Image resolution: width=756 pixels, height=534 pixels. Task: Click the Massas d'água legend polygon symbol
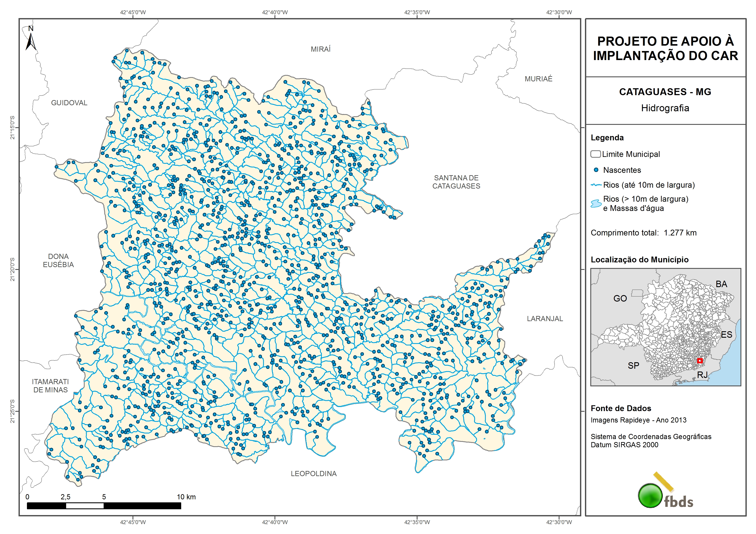tap(596, 204)
